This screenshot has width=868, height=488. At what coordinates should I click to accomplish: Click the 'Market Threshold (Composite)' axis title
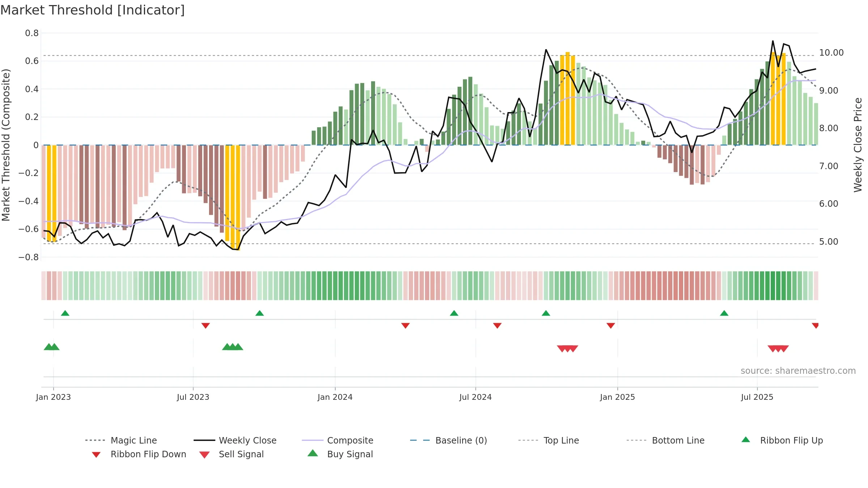click(x=6, y=145)
